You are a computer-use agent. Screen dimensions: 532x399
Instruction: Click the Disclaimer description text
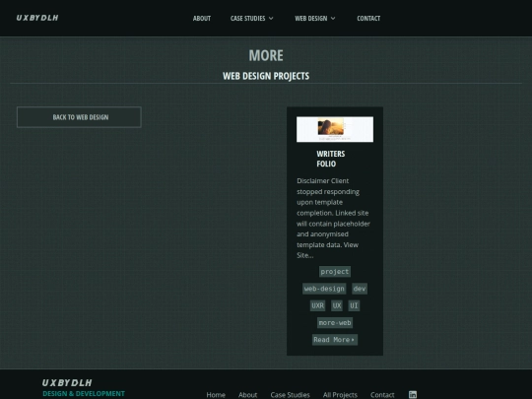tap(334, 218)
